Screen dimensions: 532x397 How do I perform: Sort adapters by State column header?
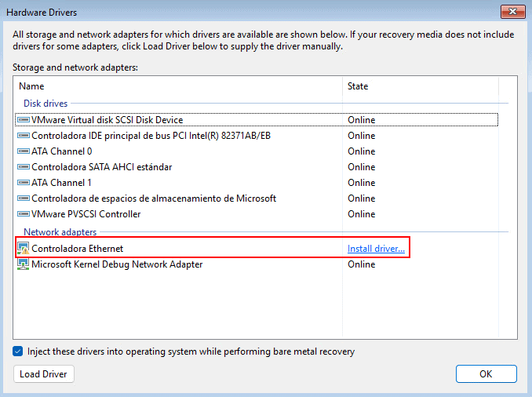tap(358, 86)
